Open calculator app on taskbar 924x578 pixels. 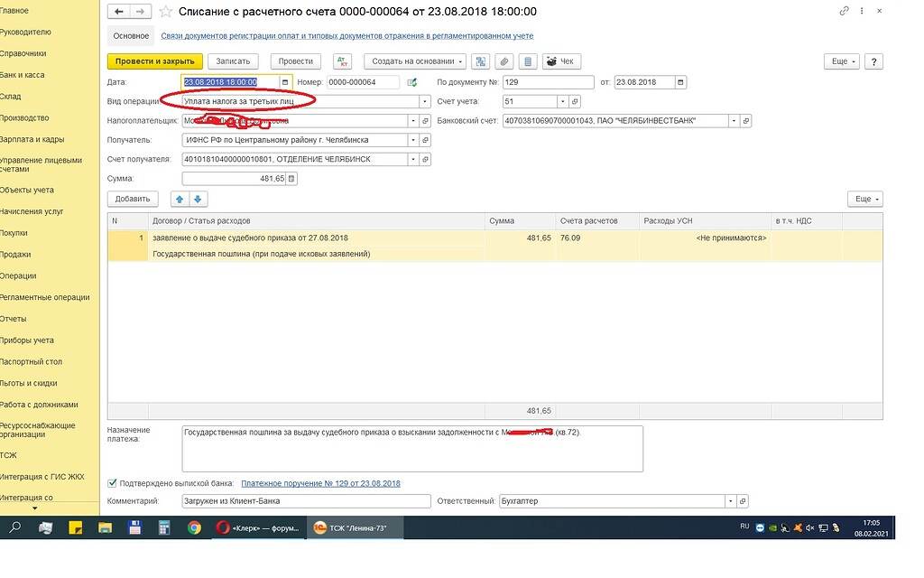164,527
